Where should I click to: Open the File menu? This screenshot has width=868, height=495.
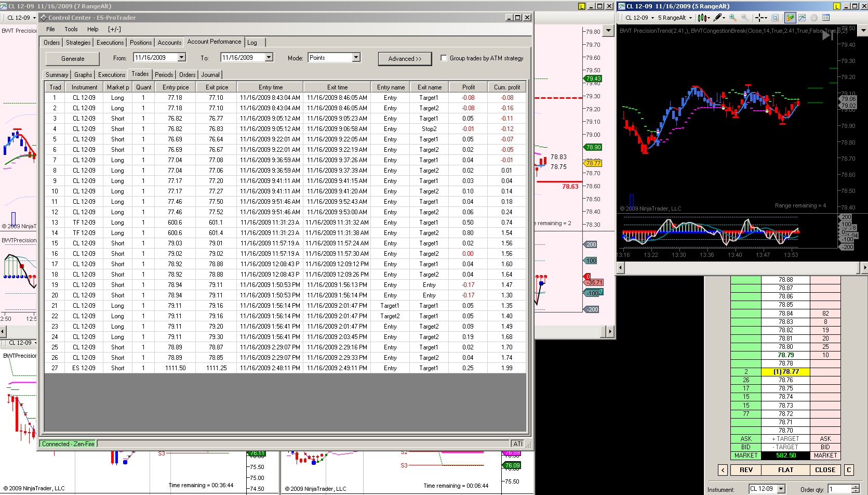50,29
